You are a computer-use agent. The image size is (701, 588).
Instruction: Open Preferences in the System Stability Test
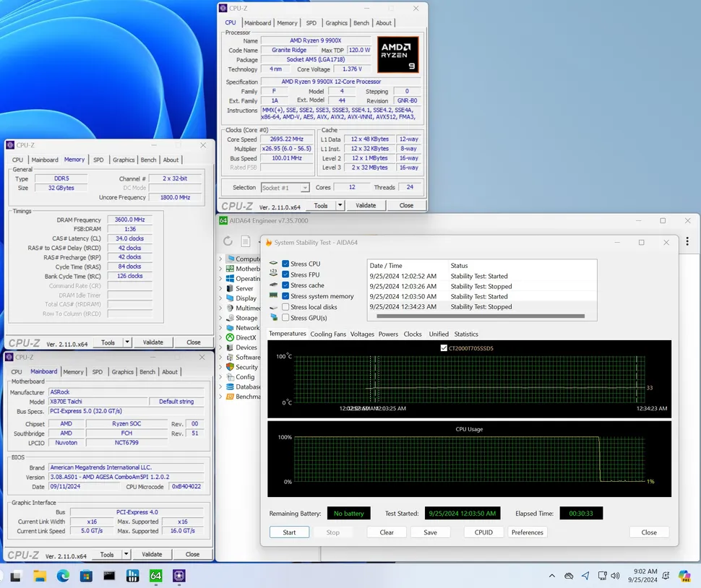pyautogui.click(x=528, y=532)
